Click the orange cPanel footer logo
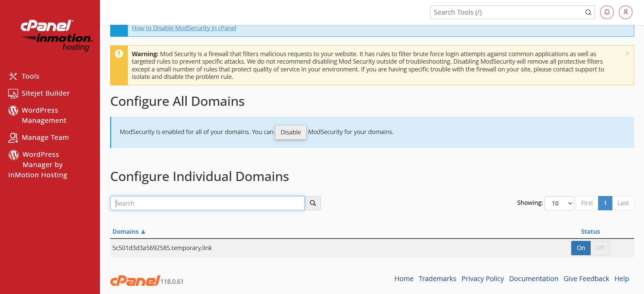 135,281
